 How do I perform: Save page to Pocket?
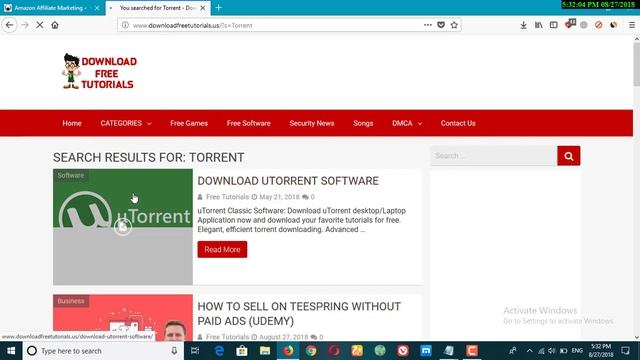click(x=441, y=25)
